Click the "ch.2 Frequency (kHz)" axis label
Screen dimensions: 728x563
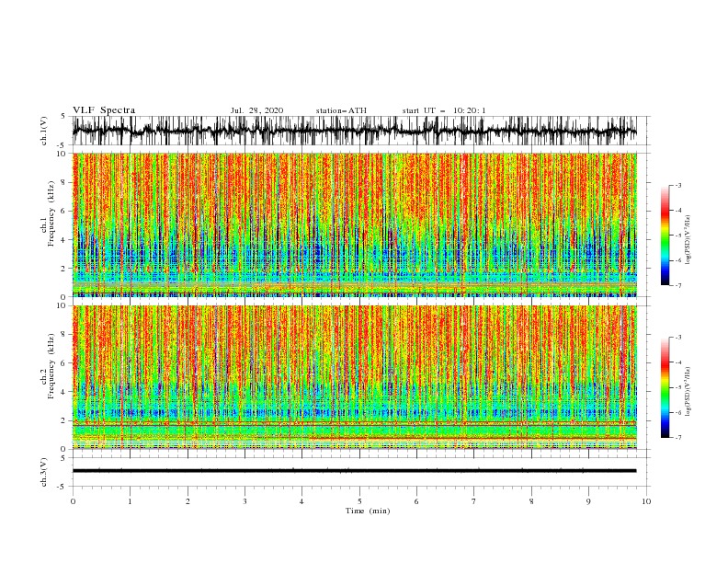(48, 366)
